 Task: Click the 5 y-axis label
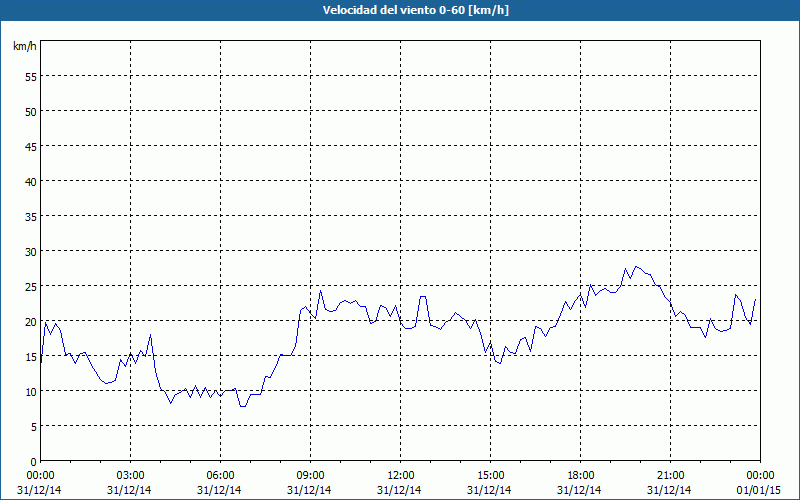[34, 427]
